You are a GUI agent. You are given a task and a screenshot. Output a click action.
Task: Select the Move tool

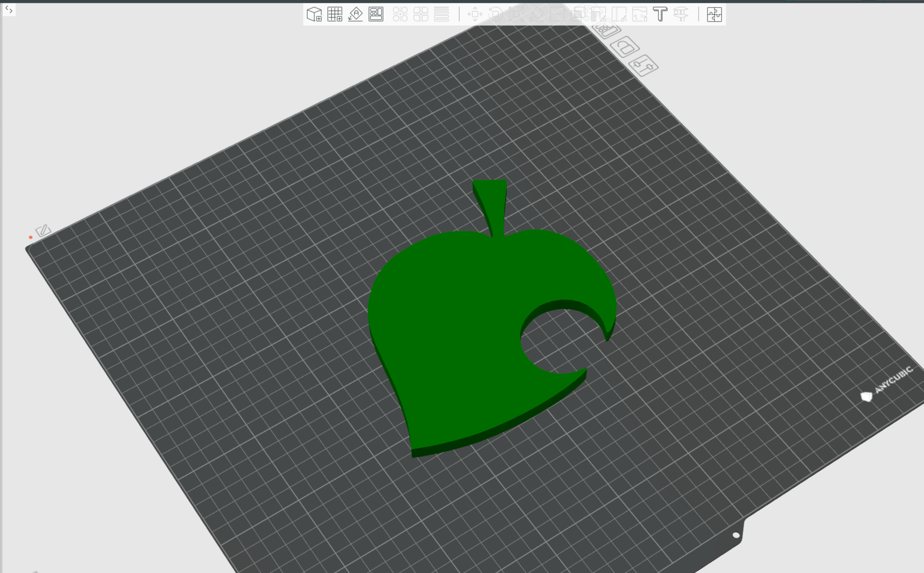pyautogui.click(x=475, y=14)
